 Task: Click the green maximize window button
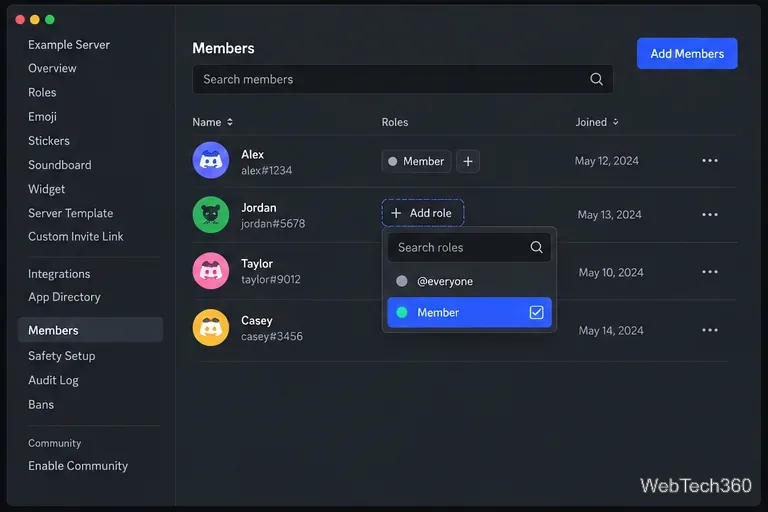(49, 20)
